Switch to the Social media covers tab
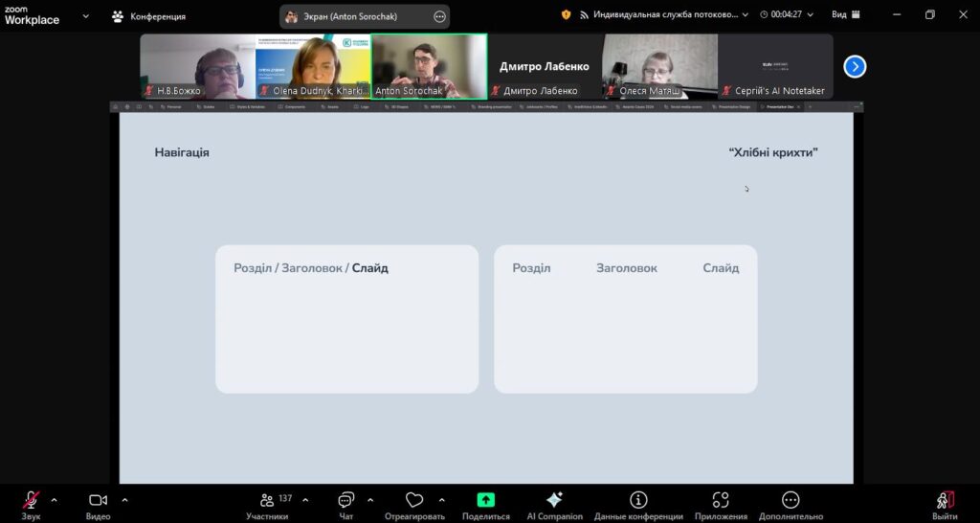 click(684, 107)
